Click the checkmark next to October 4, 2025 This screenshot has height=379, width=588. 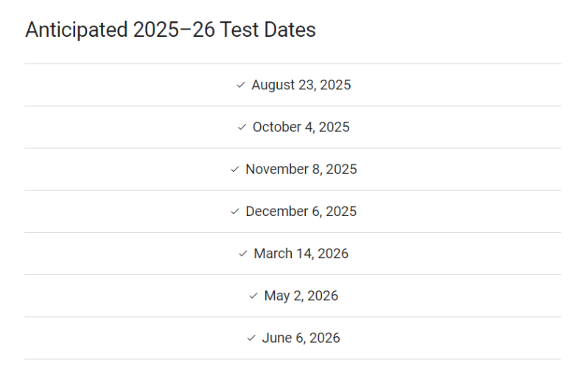242,127
